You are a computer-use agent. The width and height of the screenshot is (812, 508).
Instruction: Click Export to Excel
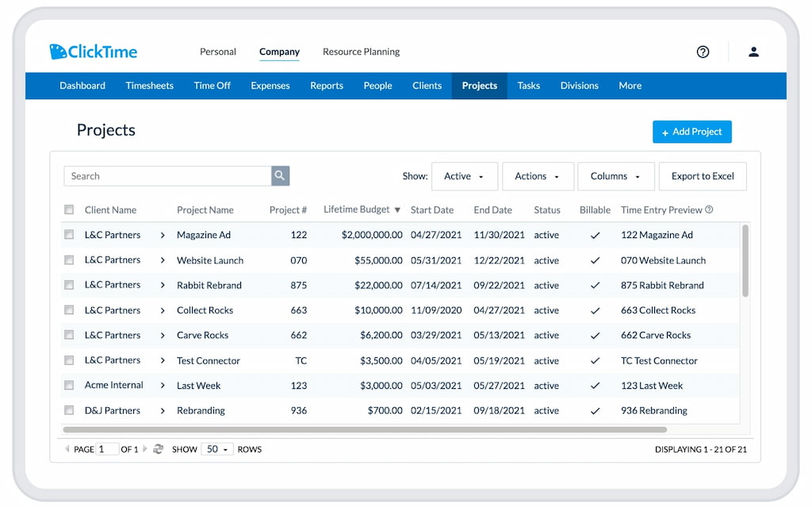point(703,175)
